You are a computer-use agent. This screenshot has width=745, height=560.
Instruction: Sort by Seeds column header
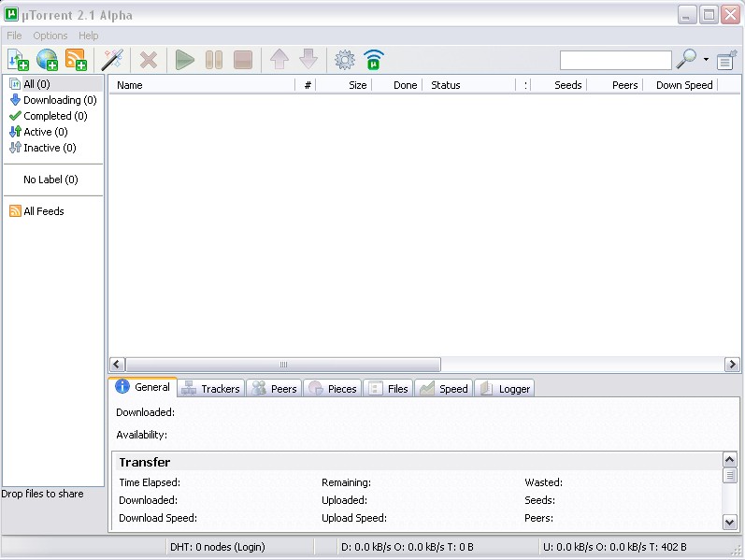click(x=559, y=85)
